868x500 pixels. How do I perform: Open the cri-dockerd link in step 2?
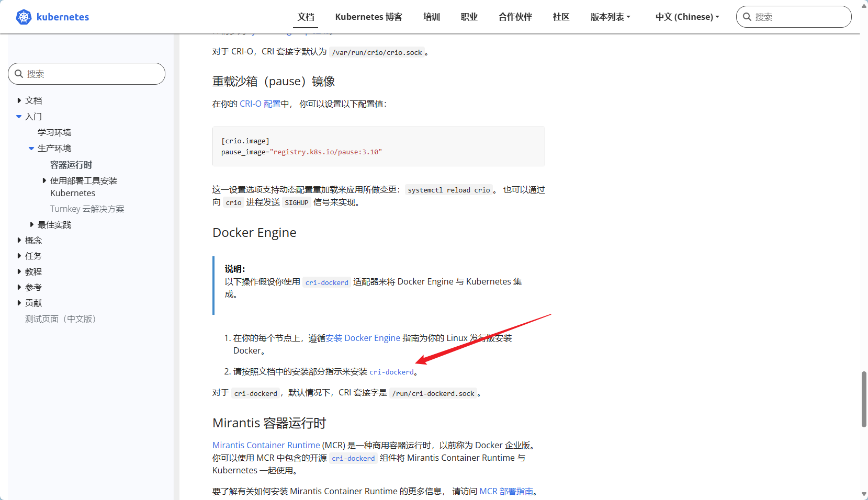click(391, 372)
